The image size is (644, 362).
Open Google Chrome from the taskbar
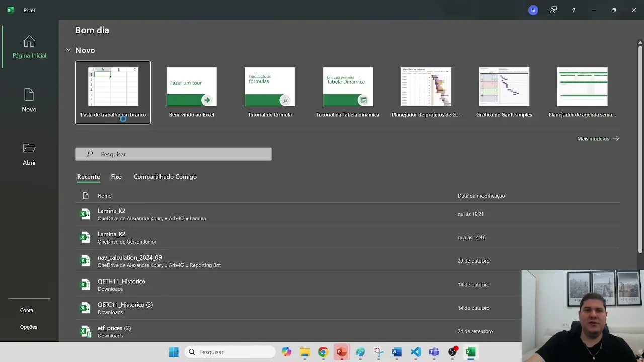click(x=323, y=352)
